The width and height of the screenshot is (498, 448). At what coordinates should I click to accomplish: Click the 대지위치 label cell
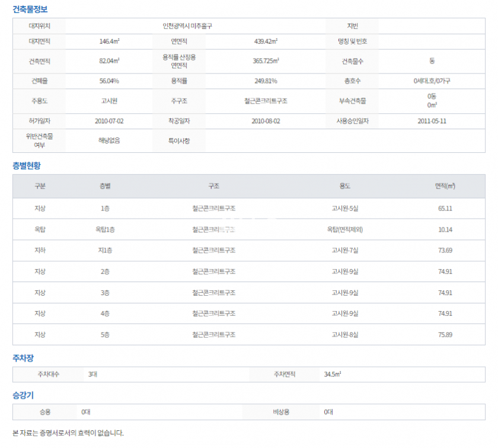(39, 26)
